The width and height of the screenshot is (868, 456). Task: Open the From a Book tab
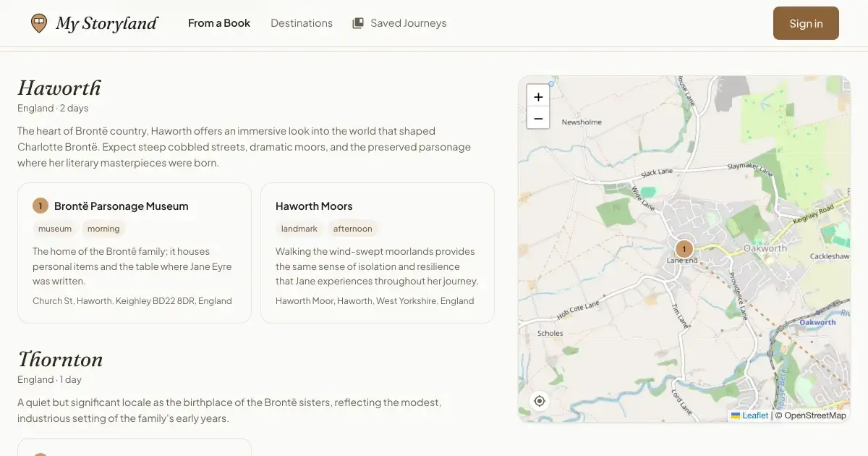pos(219,23)
